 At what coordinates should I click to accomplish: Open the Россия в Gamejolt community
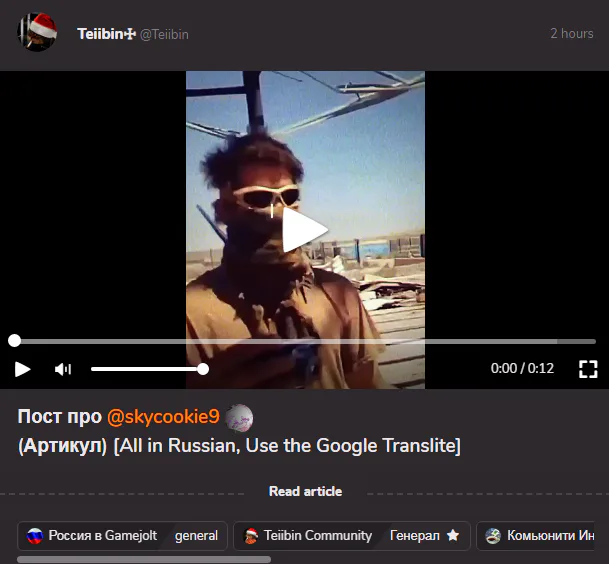click(103, 536)
